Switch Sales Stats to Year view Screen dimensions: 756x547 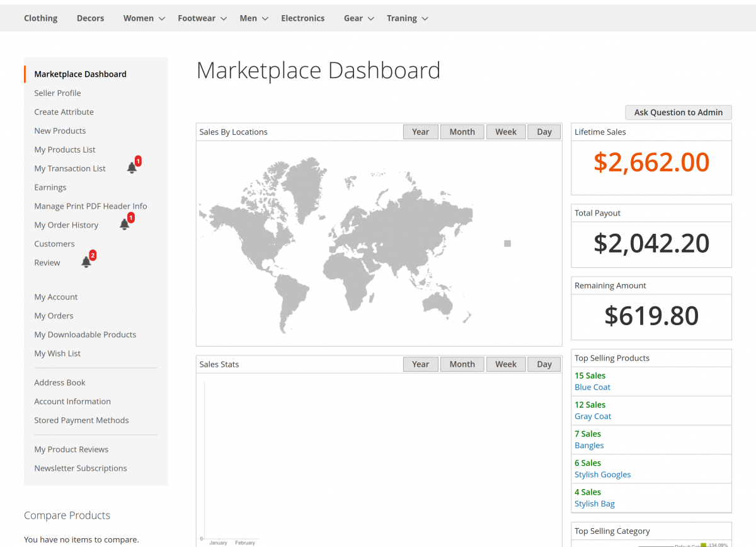point(420,364)
